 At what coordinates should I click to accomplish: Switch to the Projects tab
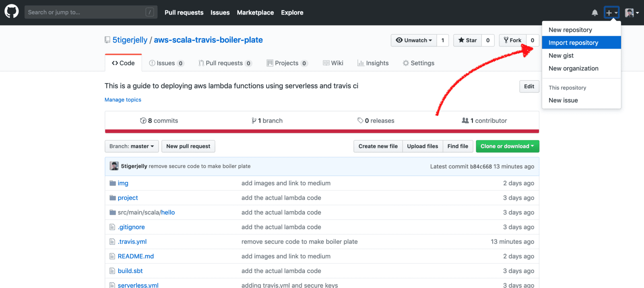(x=287, y=63)
